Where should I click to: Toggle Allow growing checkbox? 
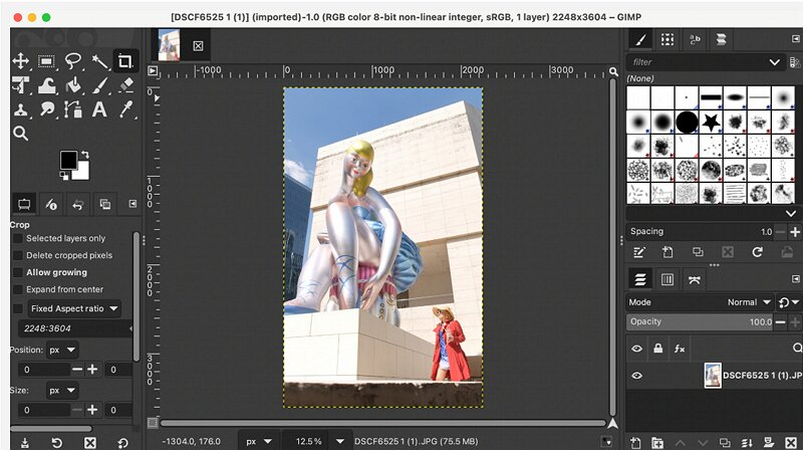click(x=18, y=272)
